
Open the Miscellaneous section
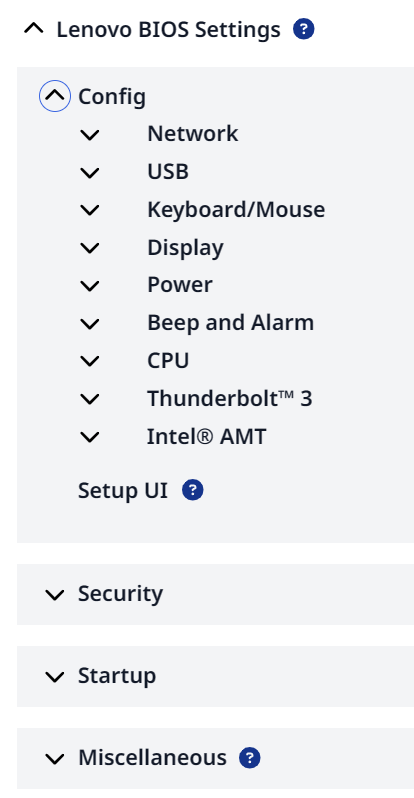tap(215, 758)
